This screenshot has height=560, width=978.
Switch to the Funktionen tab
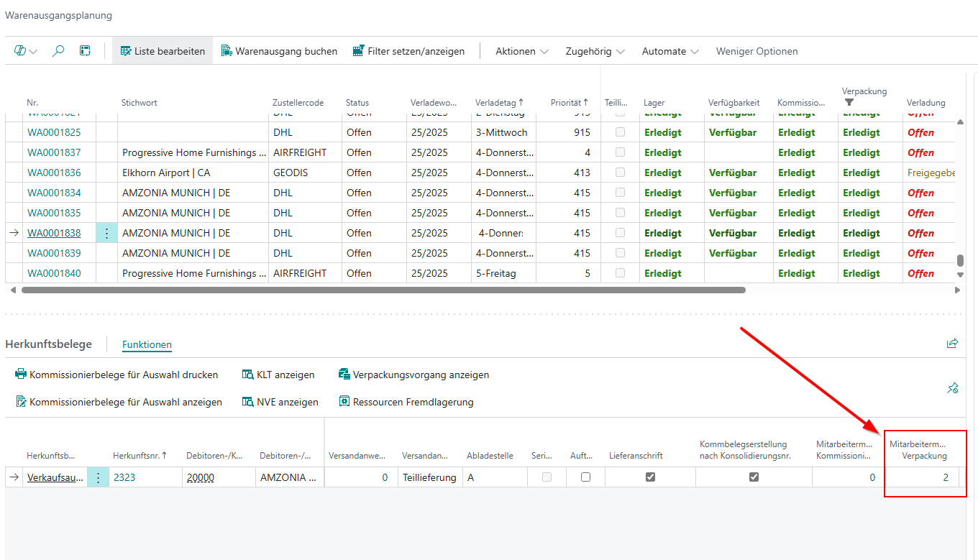pos(147,344)
